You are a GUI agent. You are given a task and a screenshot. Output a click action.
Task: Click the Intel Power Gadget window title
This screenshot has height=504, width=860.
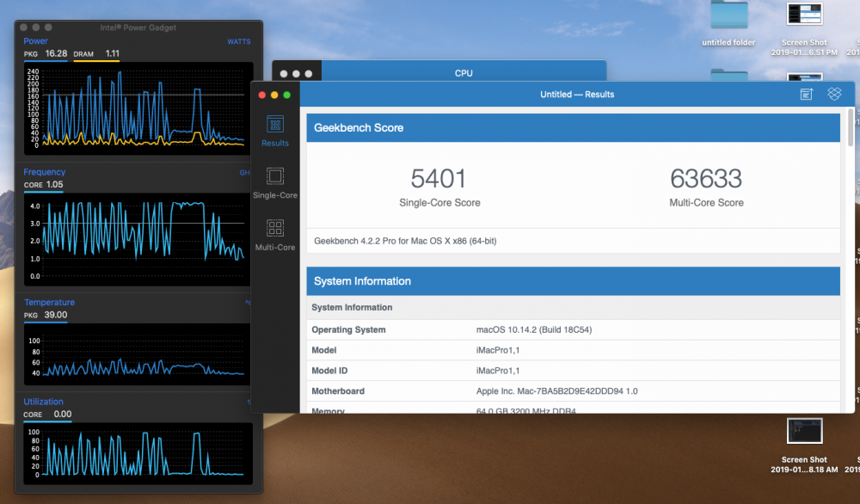138,28
